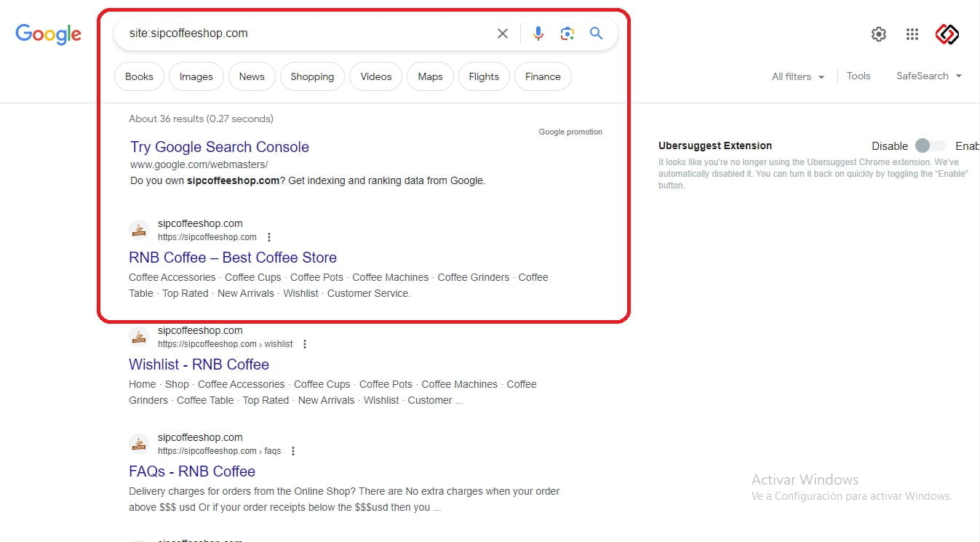Click the favicon of the FAQs result
This screenshot has height=542, width=980.
coord(139,444)
